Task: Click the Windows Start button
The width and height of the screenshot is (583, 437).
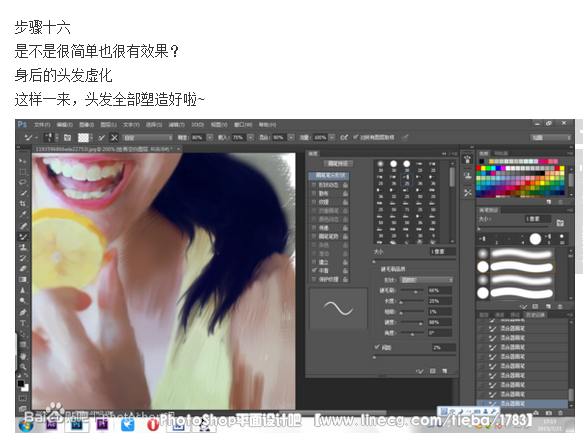Action: point(26,425)
